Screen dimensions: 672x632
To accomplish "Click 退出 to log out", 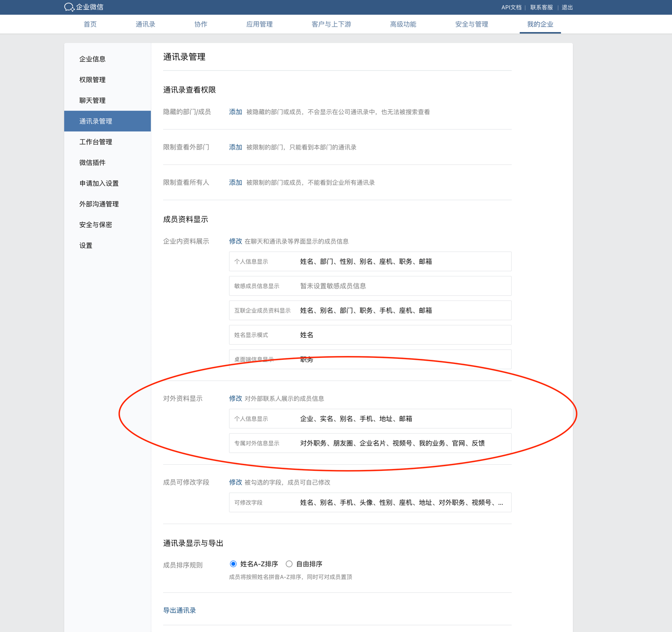I will [567, 8].
